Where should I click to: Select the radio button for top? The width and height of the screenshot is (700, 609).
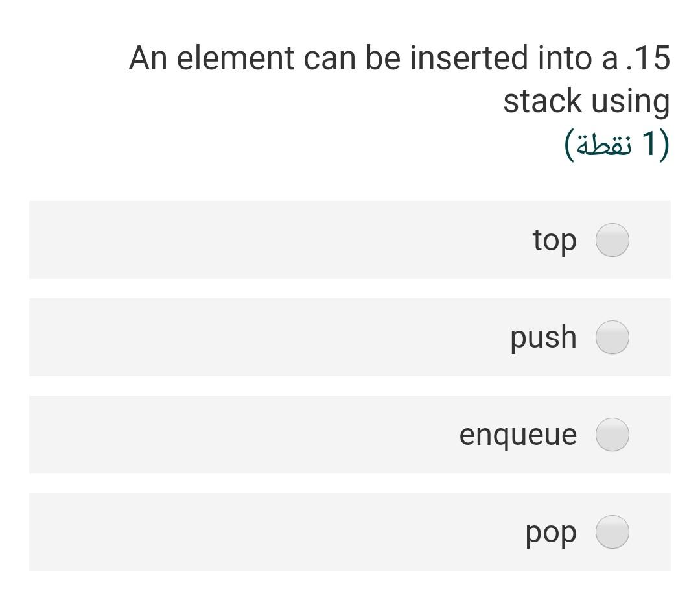[x=612, y=240]
